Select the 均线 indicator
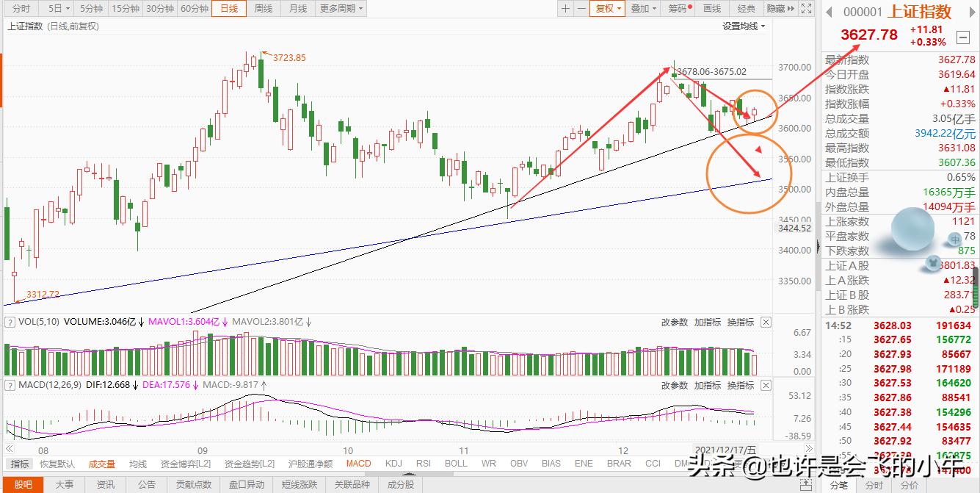The image size is (980, 493). (138, 464)
